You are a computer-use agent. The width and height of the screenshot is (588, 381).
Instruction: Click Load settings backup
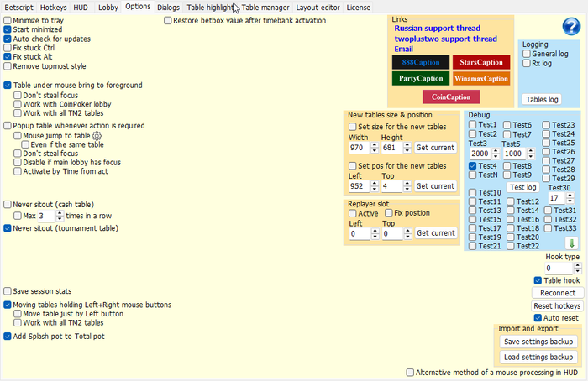tap(538, 357)
